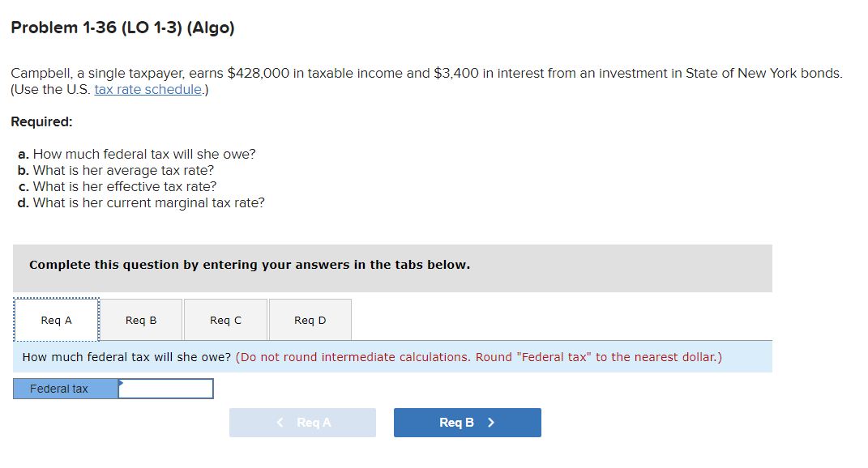Click the back chevron icon on Req A button
The height and width of the screenshot is (468, 868).
point(280,422)
